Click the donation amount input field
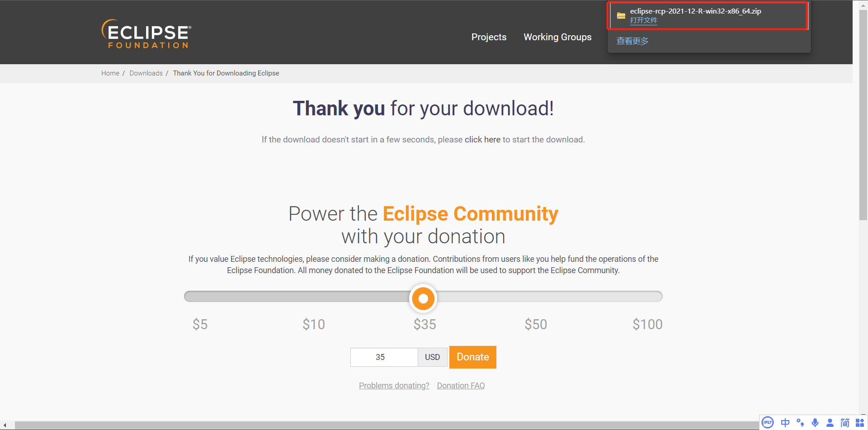 tap(384, 357)
